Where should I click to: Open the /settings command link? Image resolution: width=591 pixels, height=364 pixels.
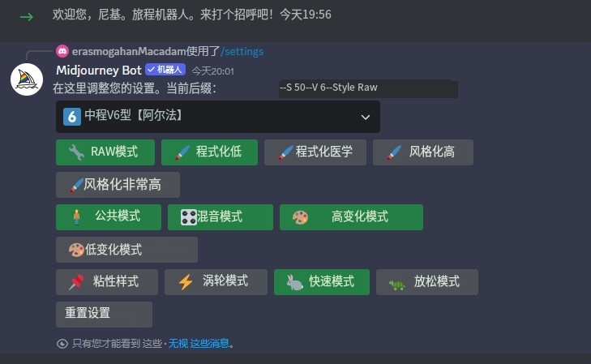click(242, 51)
